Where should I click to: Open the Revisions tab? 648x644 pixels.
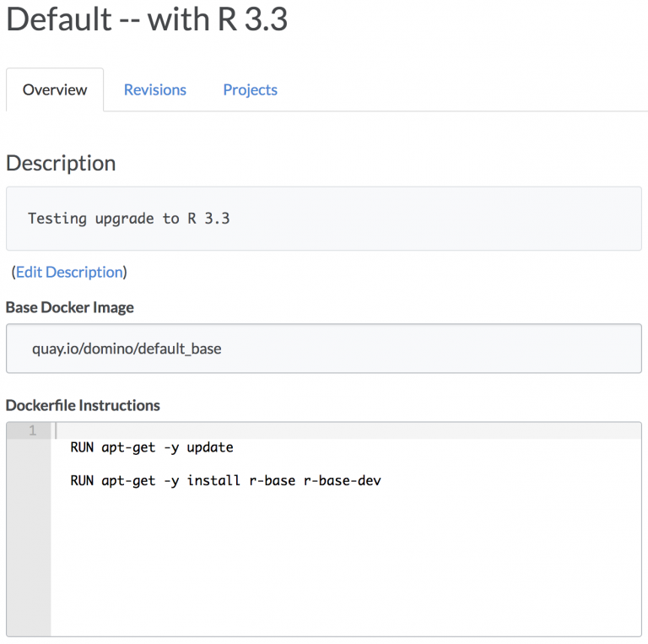click(155, 89)
